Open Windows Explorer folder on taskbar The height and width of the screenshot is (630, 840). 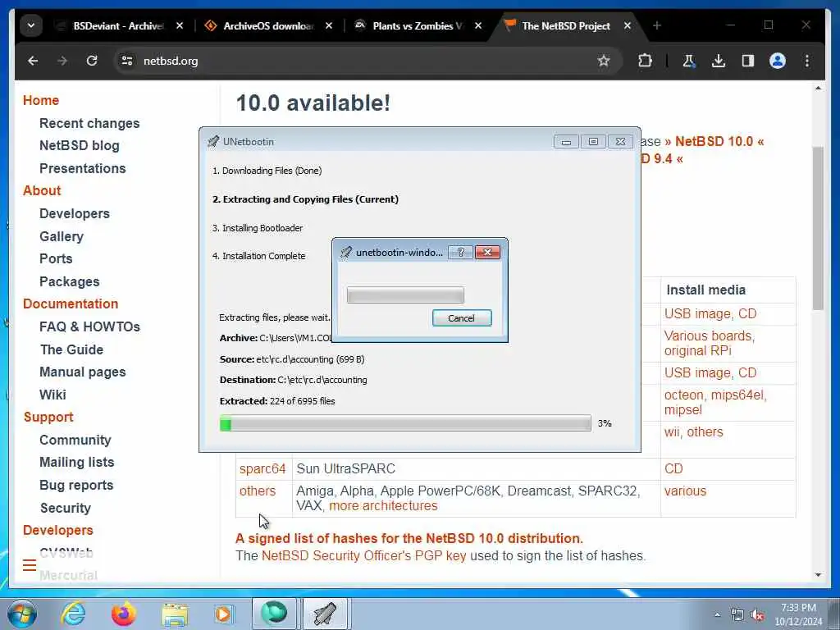click(x=175, y=614)
